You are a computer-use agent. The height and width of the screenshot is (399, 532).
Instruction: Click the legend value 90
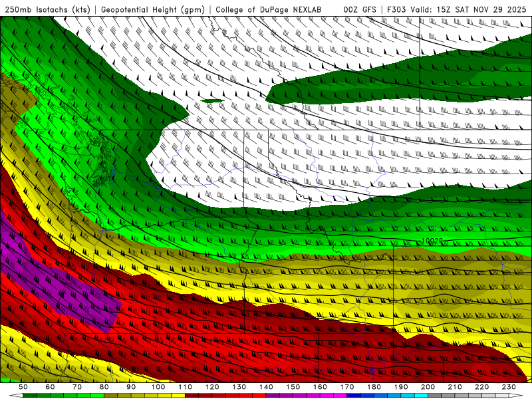pyautogui.click(x=131, y=387)
